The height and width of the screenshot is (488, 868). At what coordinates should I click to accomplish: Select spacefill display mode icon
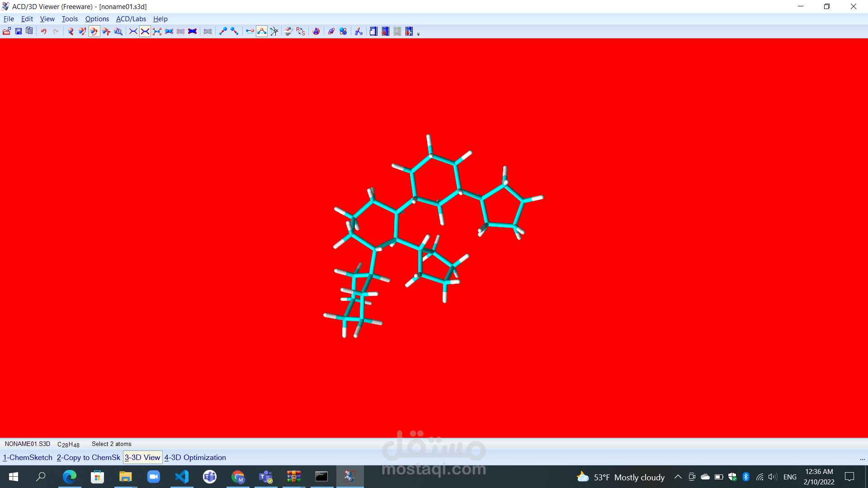pos(169,31)
